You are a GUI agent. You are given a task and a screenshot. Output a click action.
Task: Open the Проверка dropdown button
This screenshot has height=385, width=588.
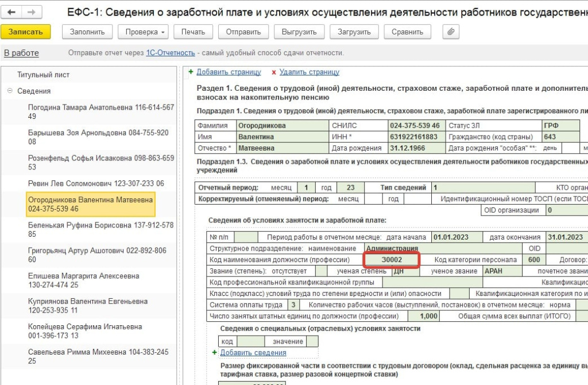tap(145, 32)
